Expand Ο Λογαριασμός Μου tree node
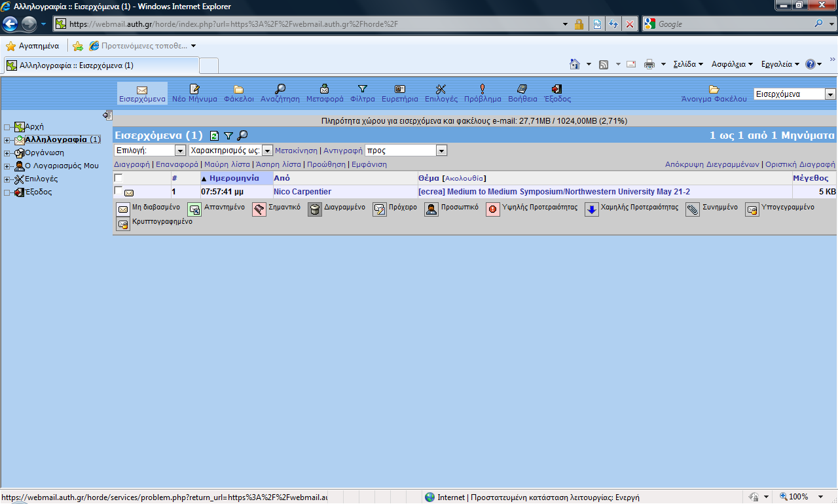Screen dimensions: 838x504 pyautogui.click(x=7, y=166)
